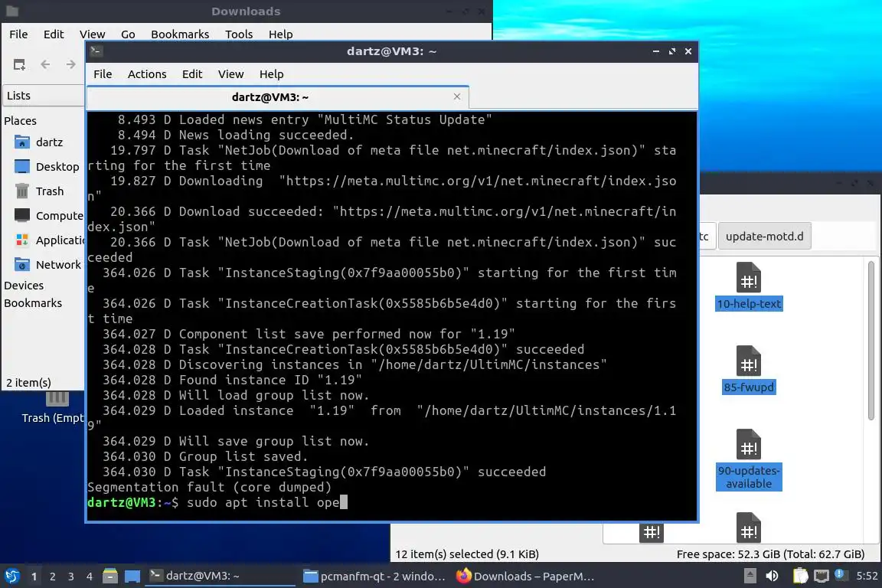The height and width of the screenshot is (588, 882).
Task: Open Edit menu in Downloads file manager
Action: [x=54, y=34]
